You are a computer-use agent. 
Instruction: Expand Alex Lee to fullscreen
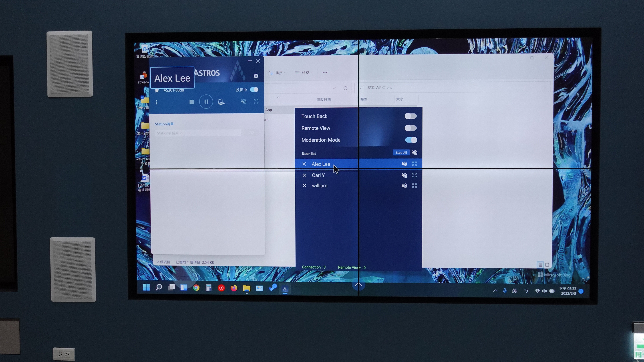click(x=414, y=164)
